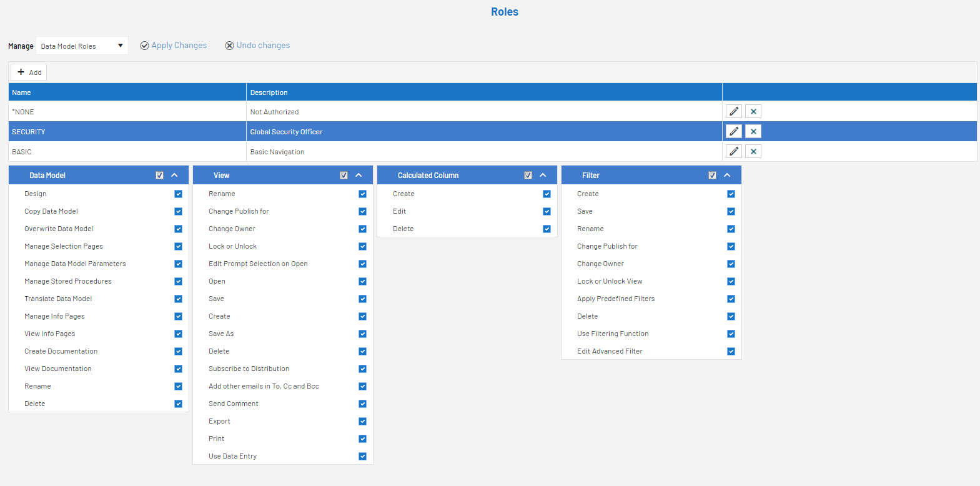Click Apply Changes
The height and width of the screenshot is (486, 980).
coord(174,46)
